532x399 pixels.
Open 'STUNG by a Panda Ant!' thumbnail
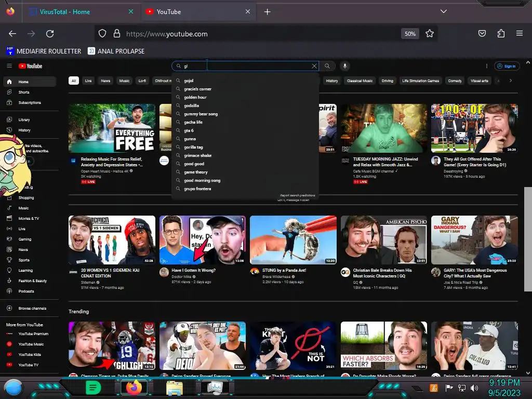(293, 240)
